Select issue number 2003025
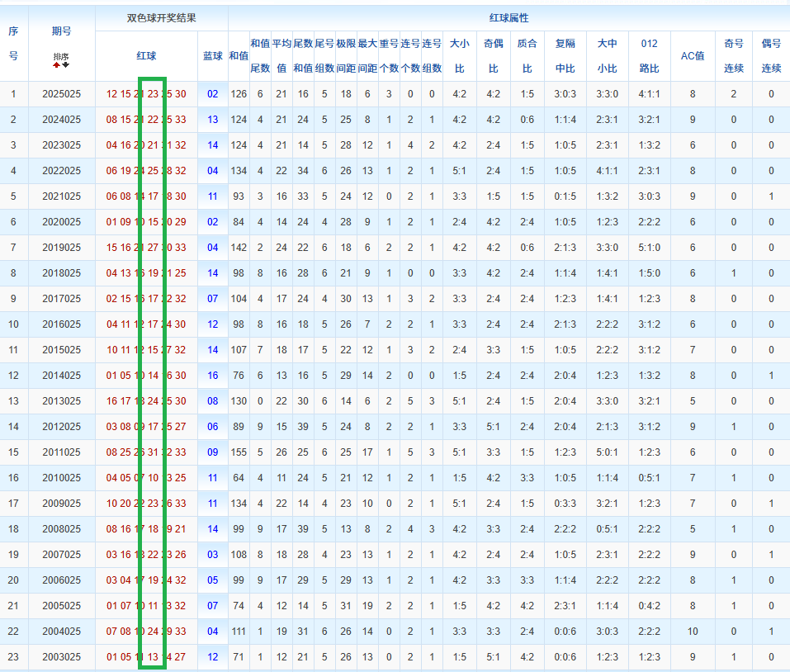Screen dimensions: 790x672 [x=61, y=657]
